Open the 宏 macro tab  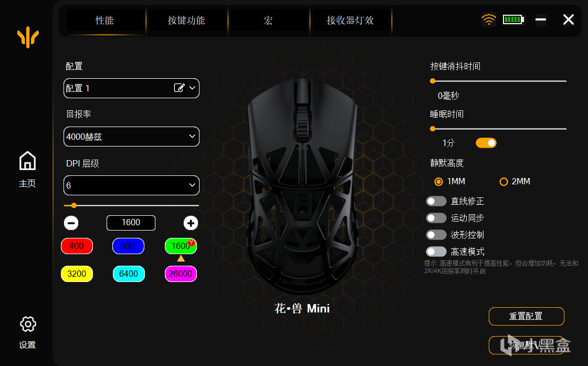point(268,20)
